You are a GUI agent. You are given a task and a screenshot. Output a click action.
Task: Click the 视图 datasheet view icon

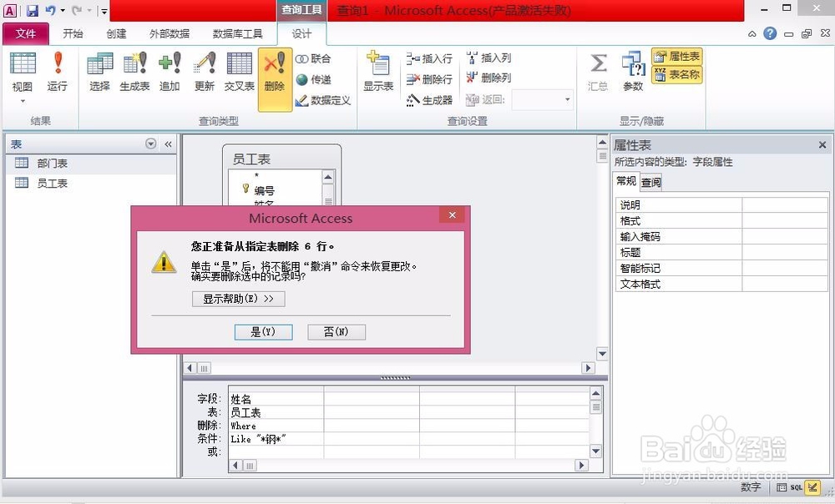point(23,63)
